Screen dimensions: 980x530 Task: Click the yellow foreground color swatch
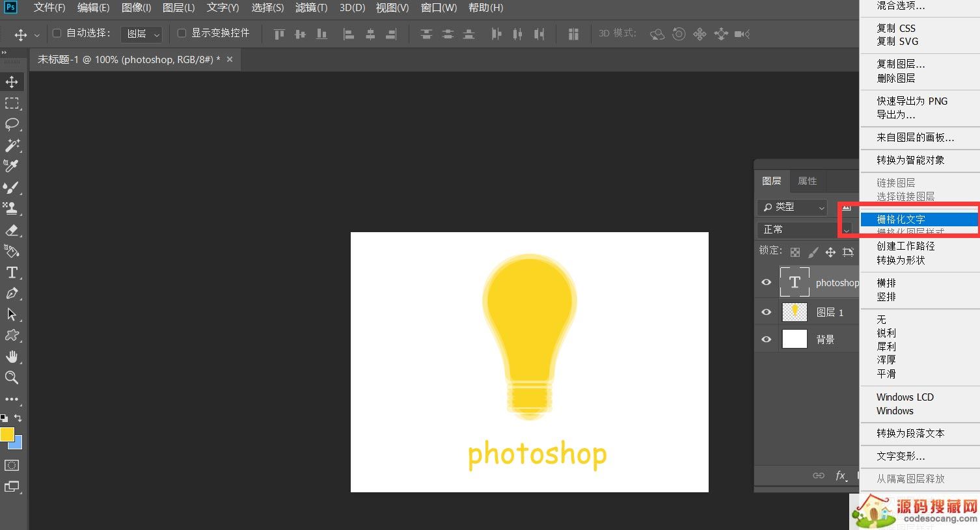click(7, 434)
